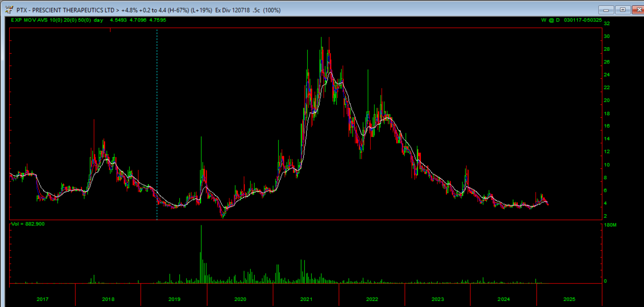Click the 2021 year label on time axis
Image resolution: width=644 pixels, height=307 pixels.
click(x=306, y=299)
